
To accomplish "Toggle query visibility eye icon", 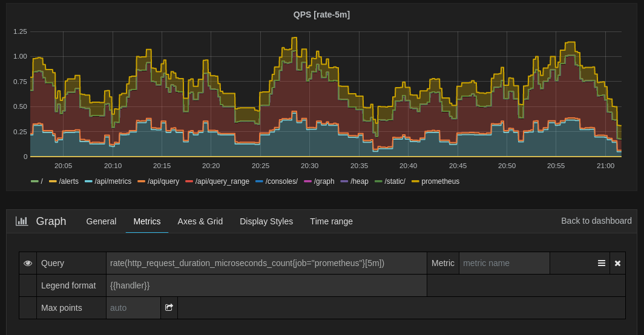I will click(x=28, y=263).
